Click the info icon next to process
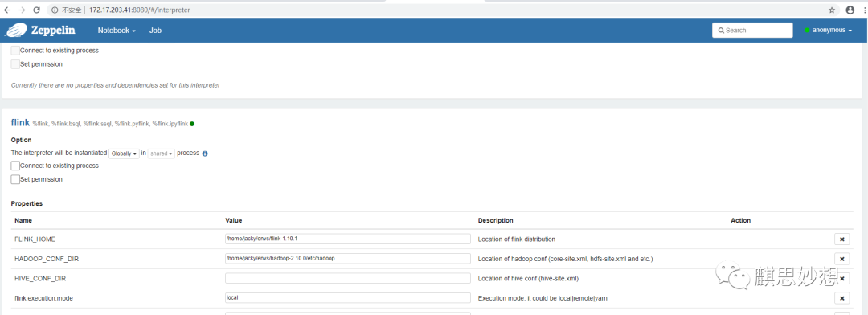The width and height of the screenshot is (868, 315). click(x=205, y=153)
